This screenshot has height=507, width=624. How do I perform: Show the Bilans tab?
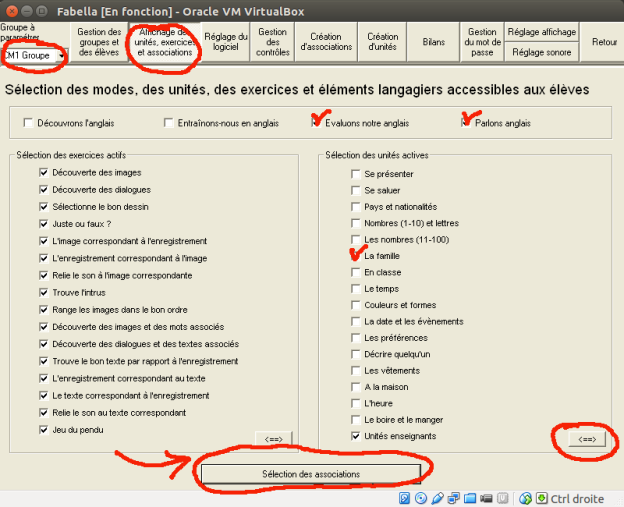tap(433, 42)
